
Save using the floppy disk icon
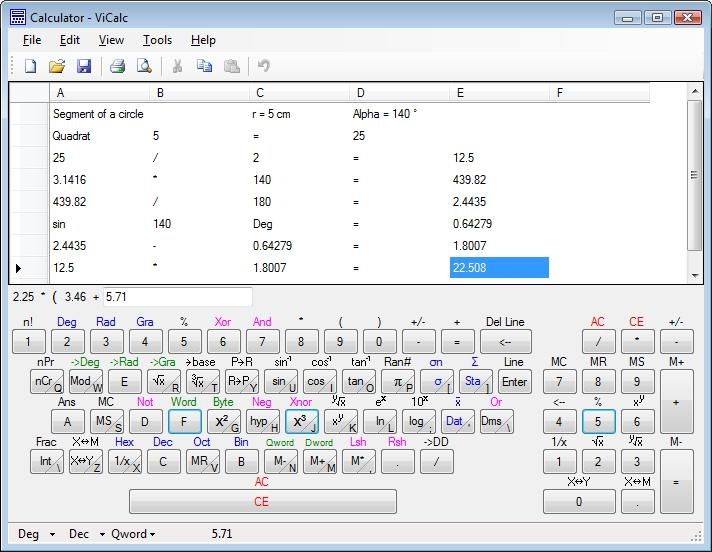click(x=84, y=66)
